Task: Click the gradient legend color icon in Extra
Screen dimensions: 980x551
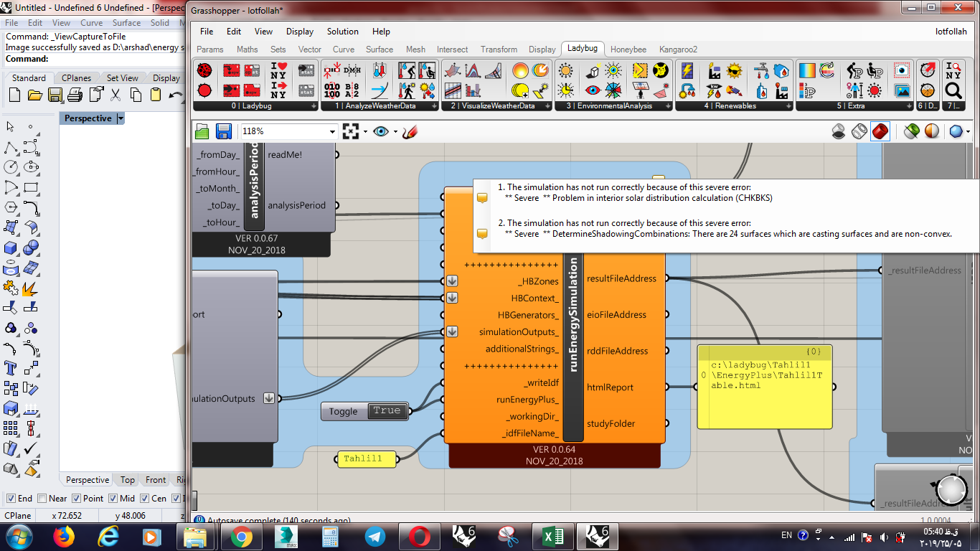Action: pyautogui.click(x=807, y=71)
